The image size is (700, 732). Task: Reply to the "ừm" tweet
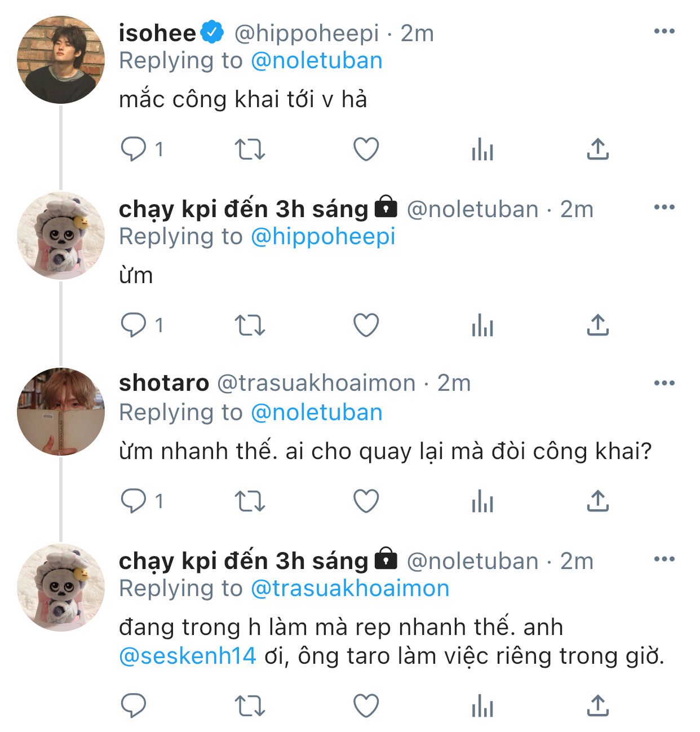pyautogui.click(x=134, y=325)
